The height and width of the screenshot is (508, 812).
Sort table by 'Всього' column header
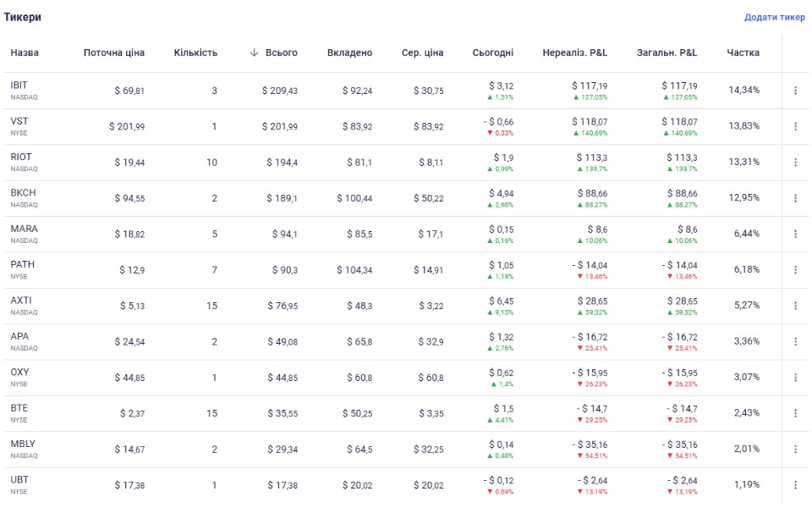[281, 52]
